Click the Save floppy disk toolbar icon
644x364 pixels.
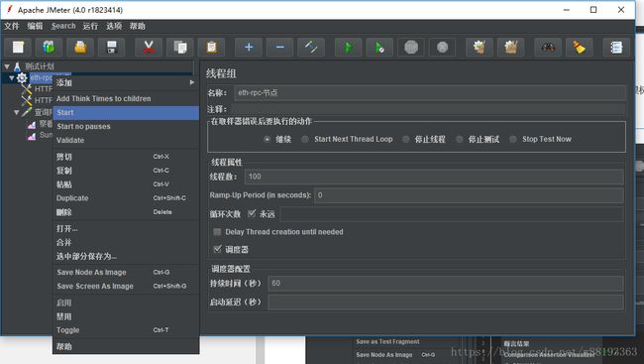click(x=112, y=48)
